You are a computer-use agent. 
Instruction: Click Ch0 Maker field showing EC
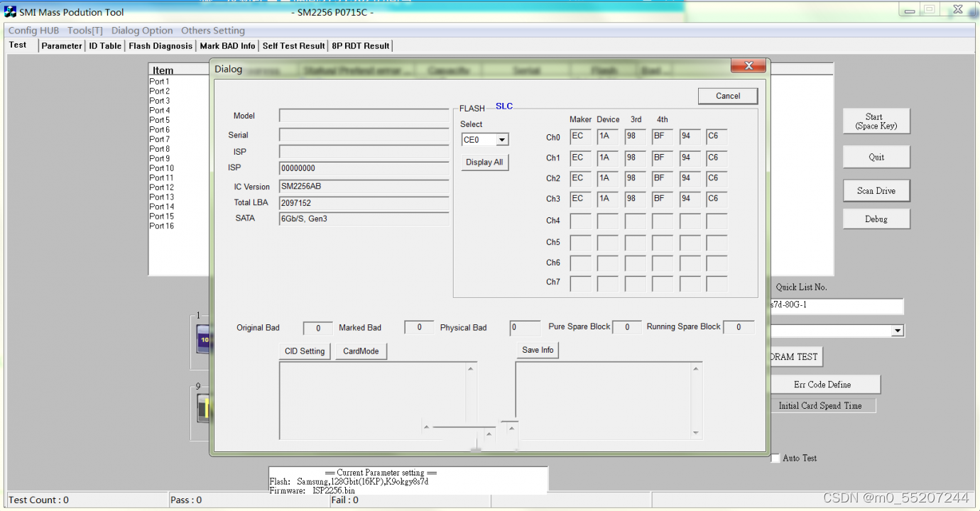click(580, 137)
